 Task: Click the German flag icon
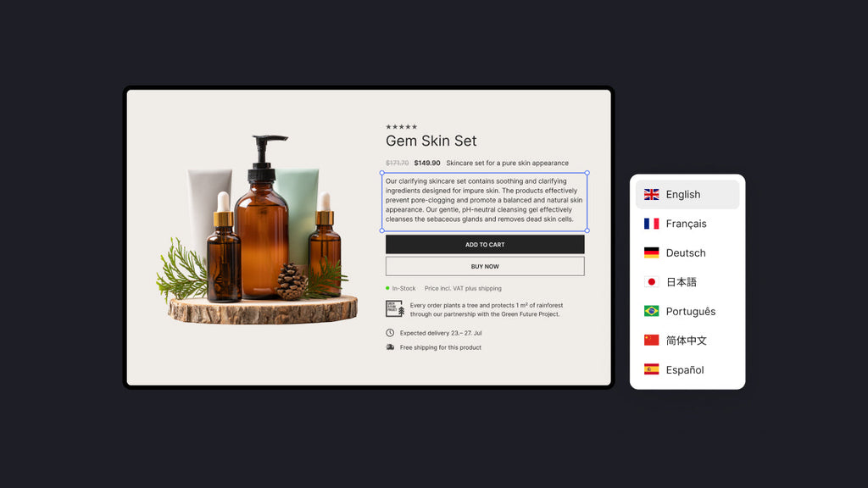pos(651,252)
